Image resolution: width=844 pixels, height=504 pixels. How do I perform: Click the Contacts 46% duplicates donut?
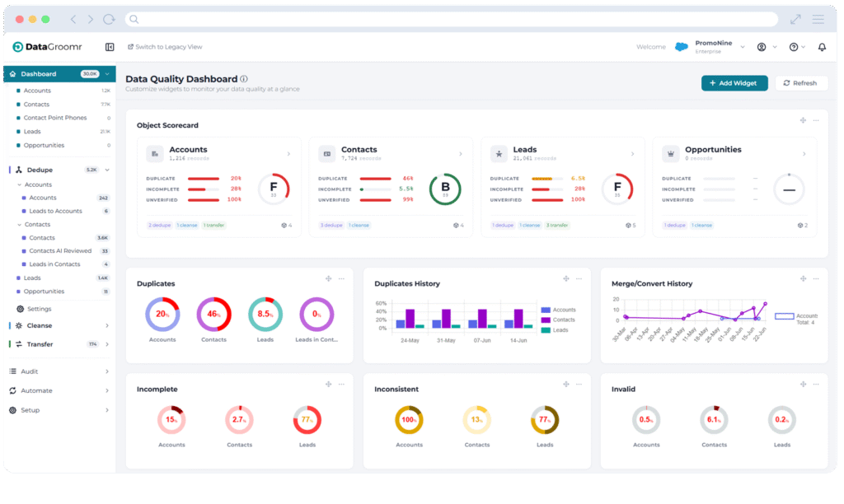(213, 314)
